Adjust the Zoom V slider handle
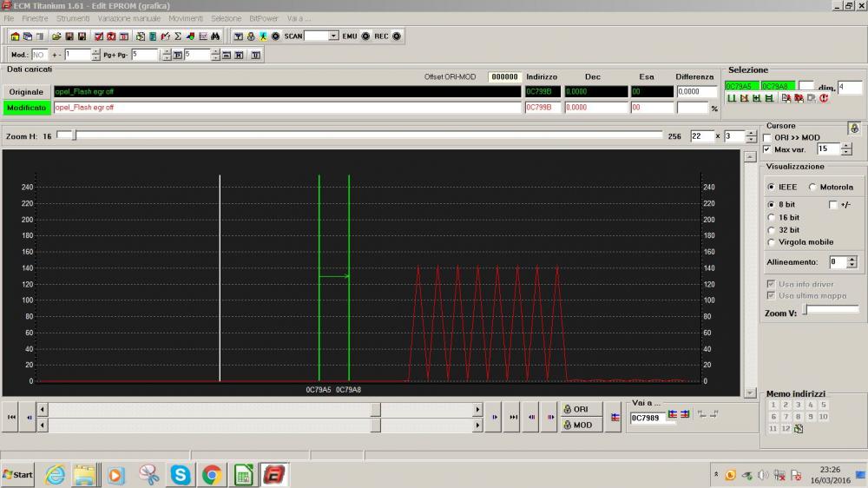The width and height of the screenshot is (868, 488). click(806, 311)
